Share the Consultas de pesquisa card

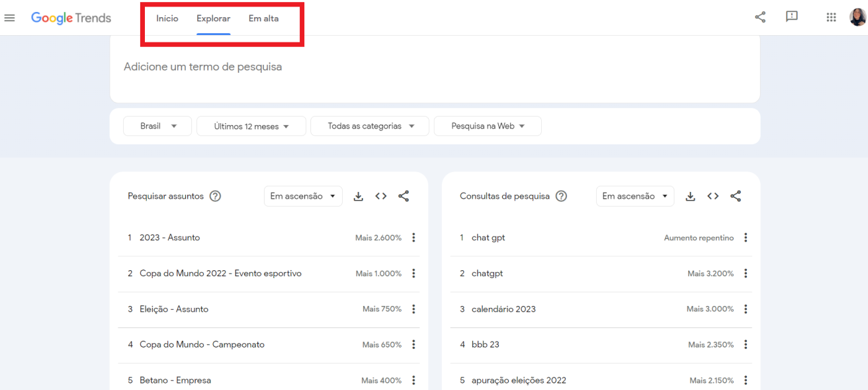click(x=736, y=196)
